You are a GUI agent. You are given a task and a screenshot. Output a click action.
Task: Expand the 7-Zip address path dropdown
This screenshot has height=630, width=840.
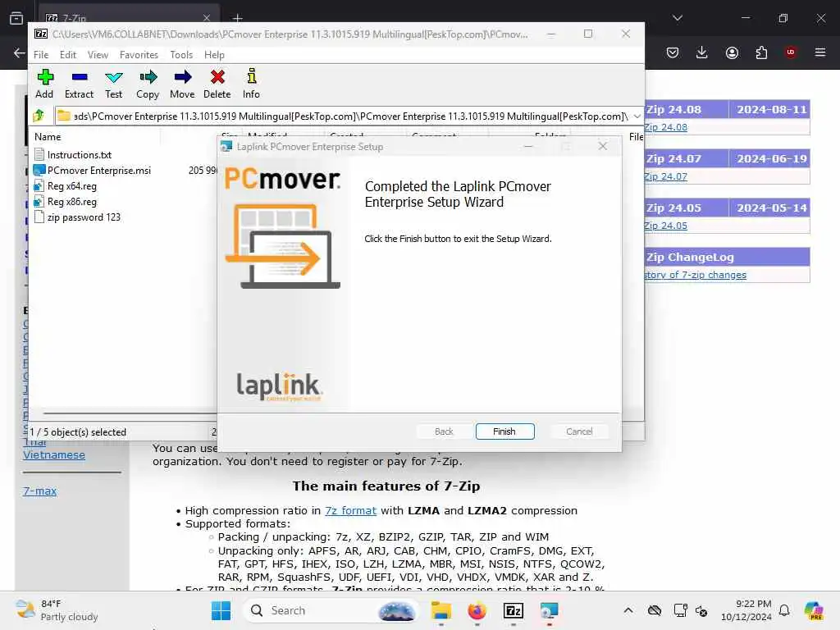[637, 116]
